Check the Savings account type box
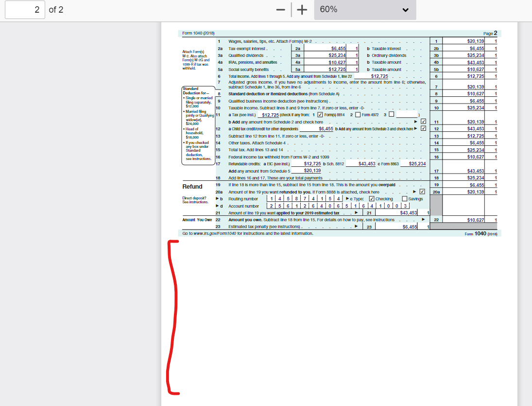This screenshot has width=532, height=406. pos(404,198)
